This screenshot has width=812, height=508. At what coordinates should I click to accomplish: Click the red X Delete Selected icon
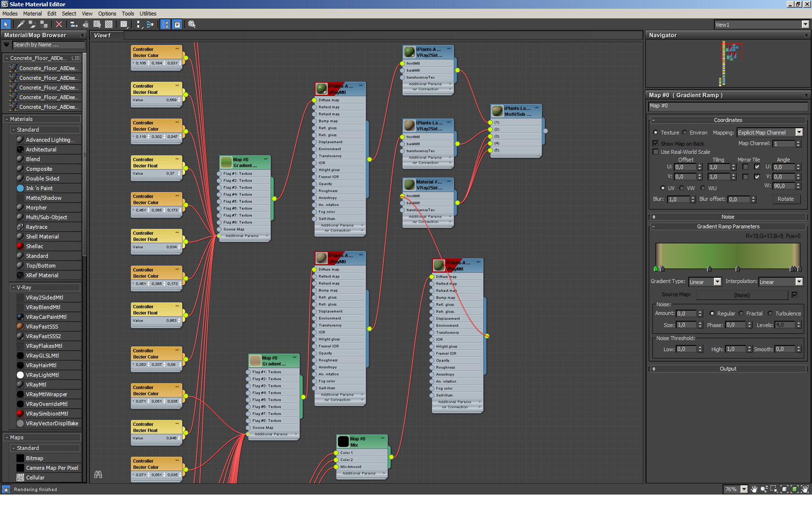click(x=59, y=24)
